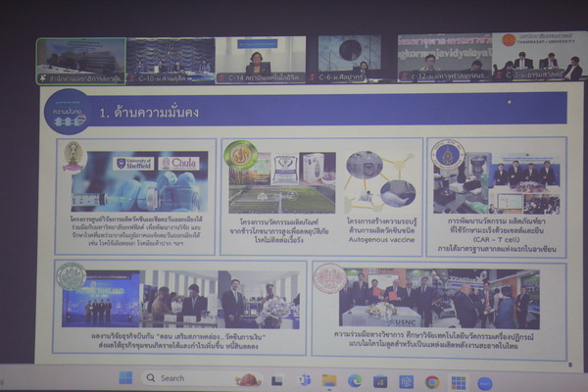Click the muted mic icon on C-3 tile
588x392 pixels.
499,75
